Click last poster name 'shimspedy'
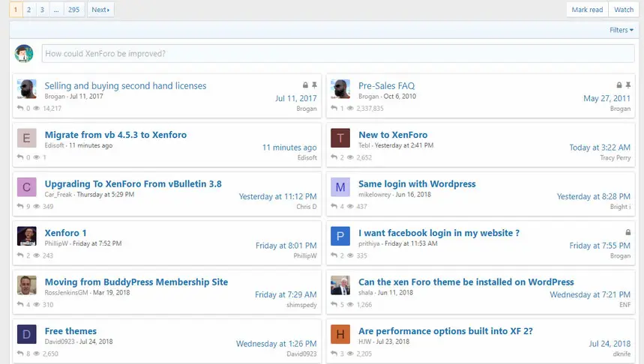The width and height of the screenshot is (644, 364). pyautogui.click(x=301, y=305)
